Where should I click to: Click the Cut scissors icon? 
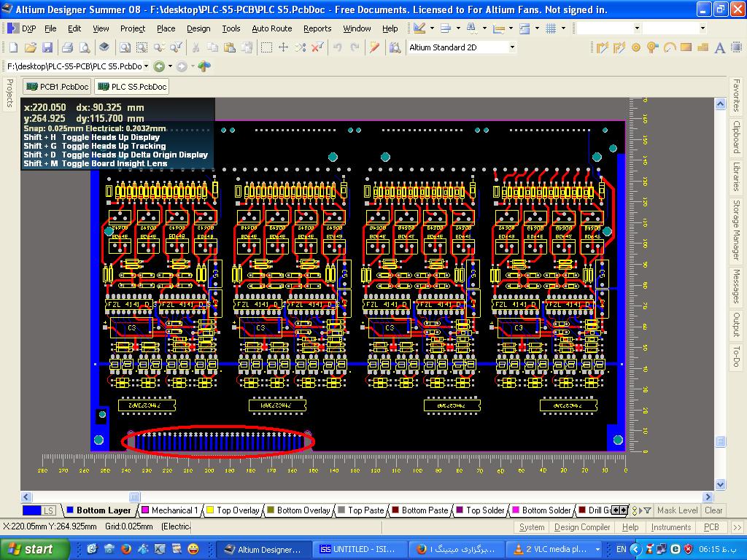coord(196,47)
